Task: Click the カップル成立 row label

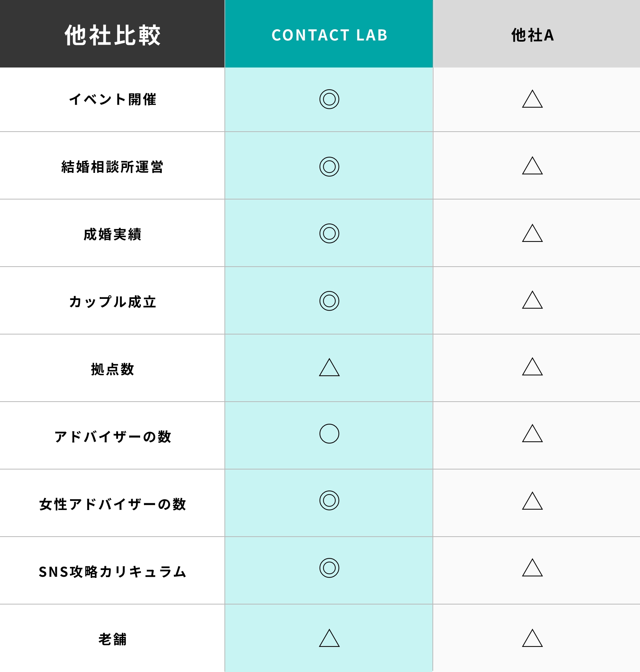Action: [112, 302]
